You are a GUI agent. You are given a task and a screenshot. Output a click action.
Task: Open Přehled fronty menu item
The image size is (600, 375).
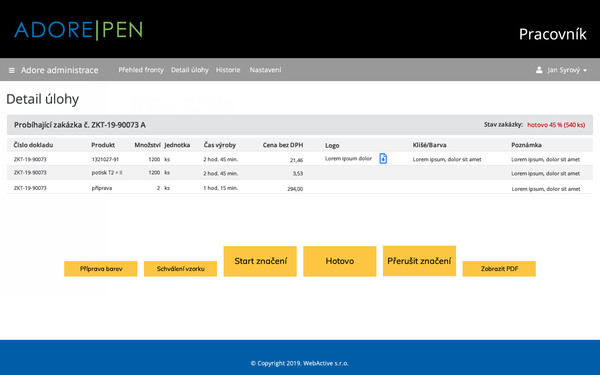coord(141,70)
